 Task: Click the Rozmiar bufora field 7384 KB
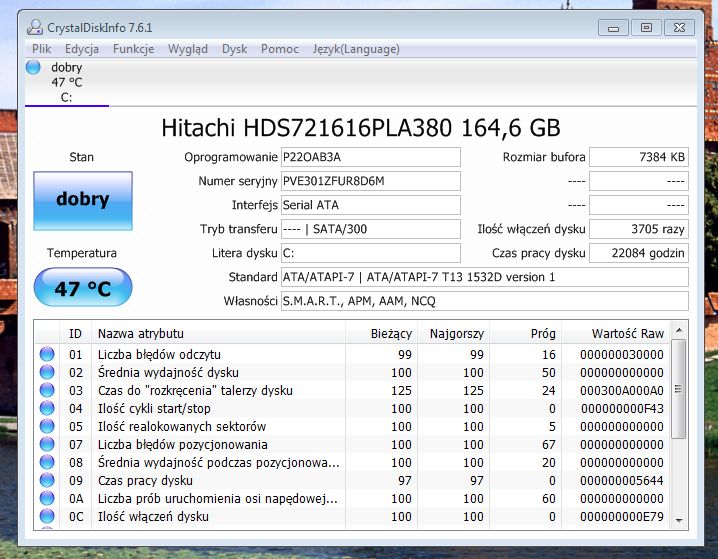(x=639, y=157)
